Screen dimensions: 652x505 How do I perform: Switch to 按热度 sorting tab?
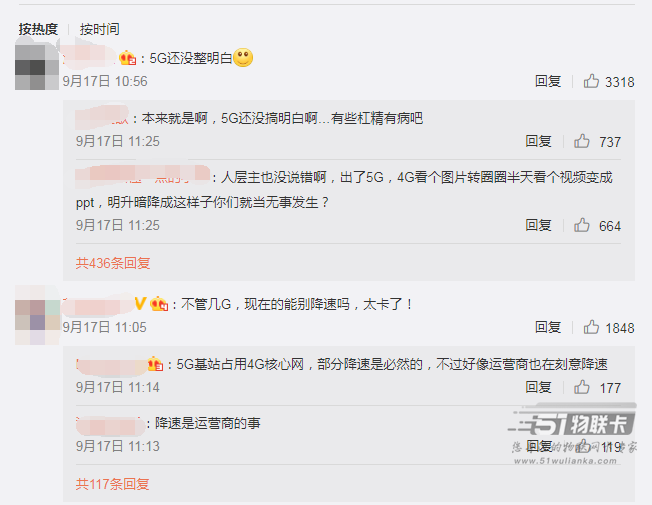[38, 29]
